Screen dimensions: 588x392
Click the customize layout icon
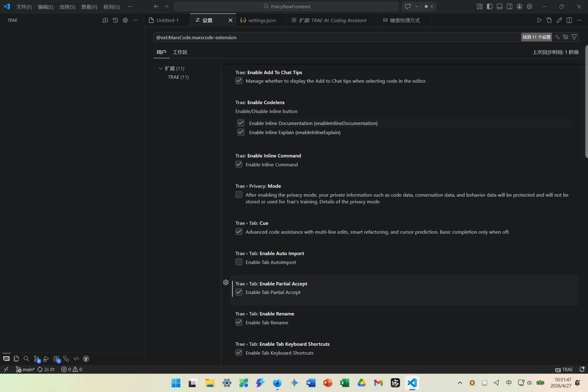(480, 6)
